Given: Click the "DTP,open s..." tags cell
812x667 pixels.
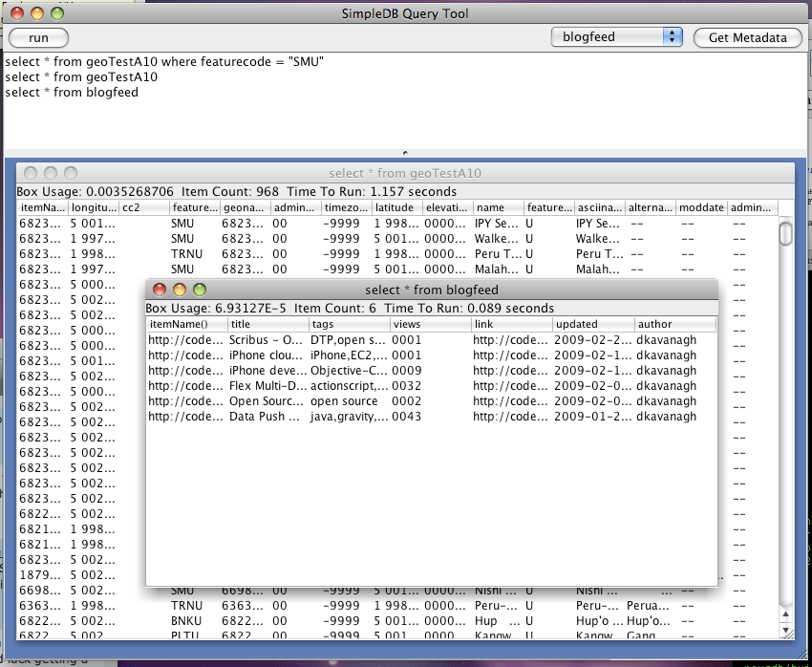Looking at the screenshot, I should [x=349, y=340].
